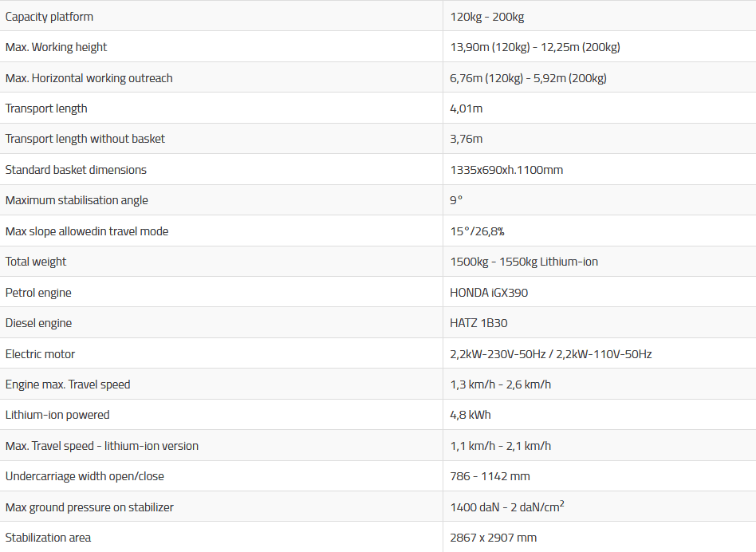The width and height of the screenshot is (756, 552).
Task: Click Undercarriage width open/close label
Action: pyautogui.click(x=85, y=476)
